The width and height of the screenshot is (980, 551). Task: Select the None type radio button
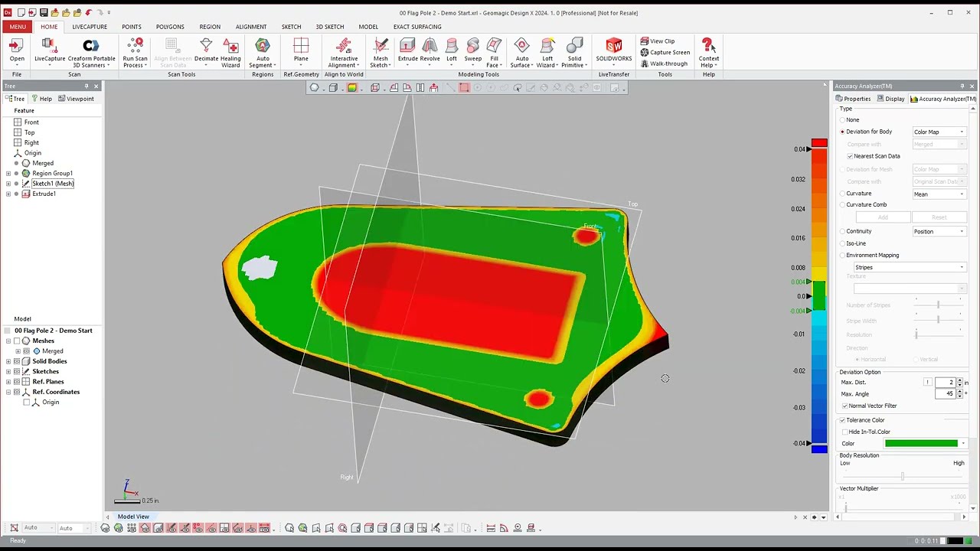[x=843, y=120]
